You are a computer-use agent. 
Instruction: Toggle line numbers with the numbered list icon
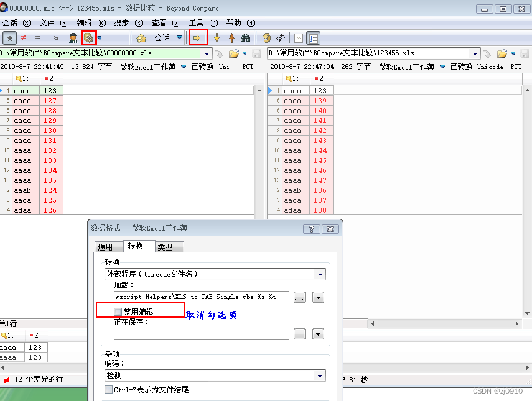pyautogui.click(x=313, y=37)
